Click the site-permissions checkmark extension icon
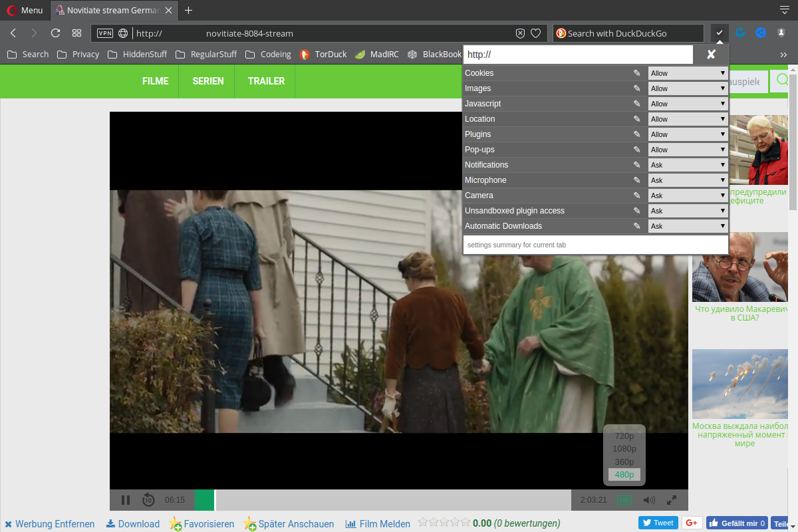This screenshot has width=798, height=532. [720, 33]
